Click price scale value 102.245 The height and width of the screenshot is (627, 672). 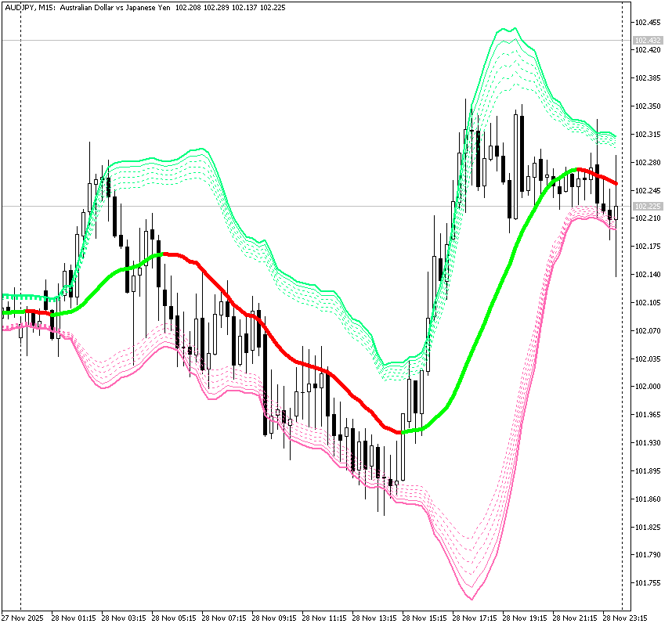pyautogui.click(x=648, y=190)
